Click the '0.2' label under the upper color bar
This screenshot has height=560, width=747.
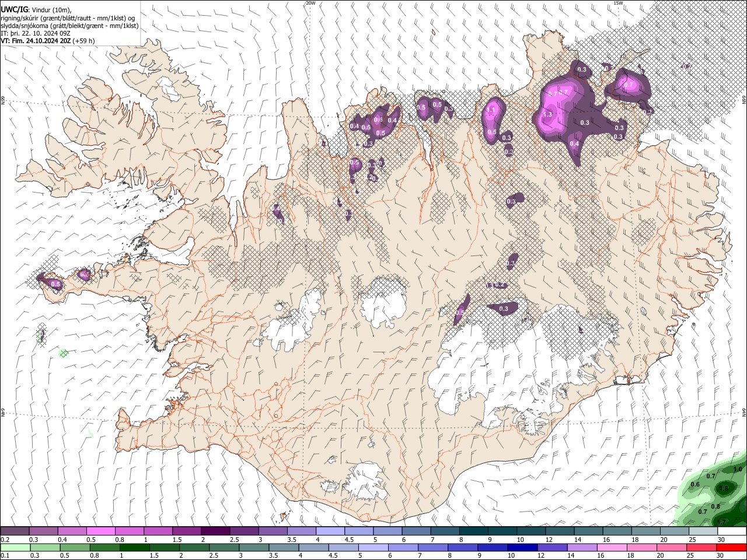5,540
